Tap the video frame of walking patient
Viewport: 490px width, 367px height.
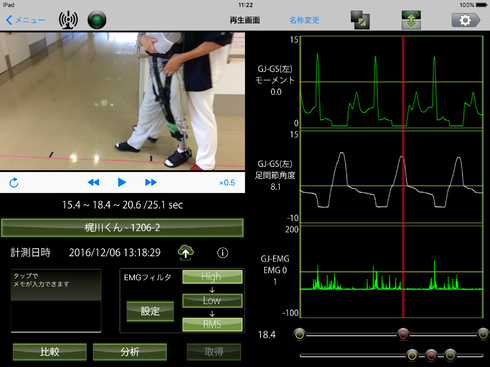click(122, 101)
